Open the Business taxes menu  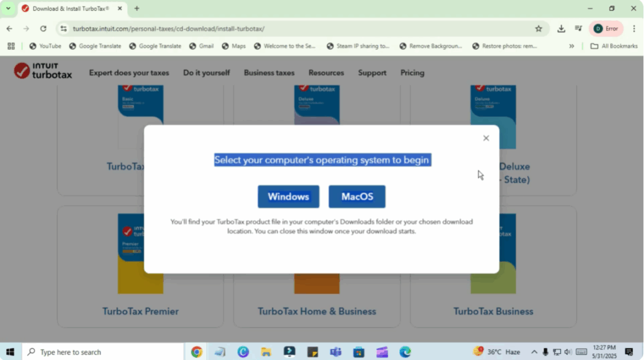pos(269,73)
